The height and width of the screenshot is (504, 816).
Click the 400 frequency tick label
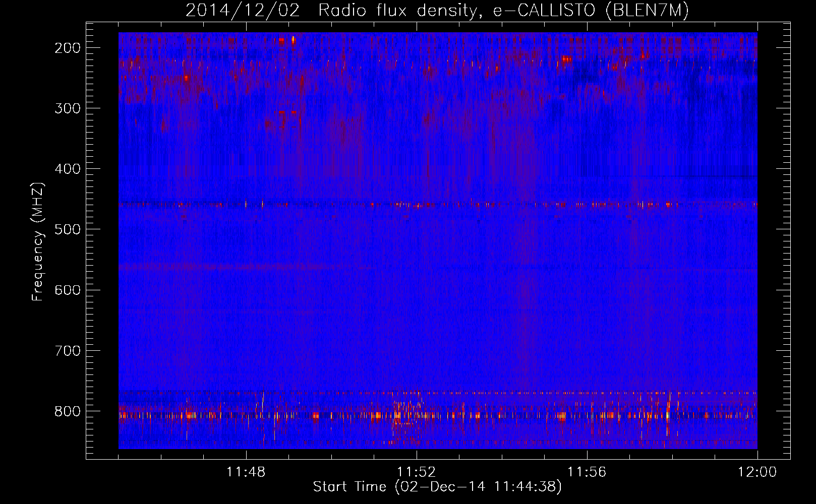pyautogui.click(x=68, y=169)
